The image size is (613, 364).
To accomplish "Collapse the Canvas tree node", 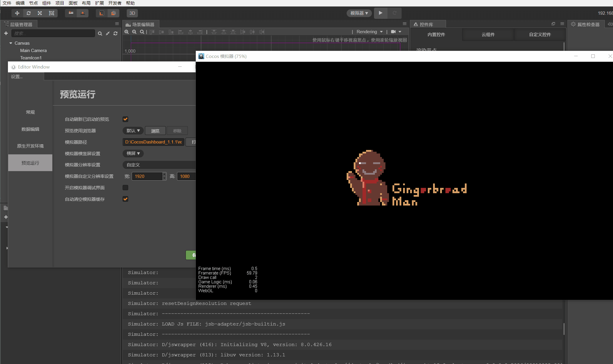I will pyautogui.click(x=11, y=43).
